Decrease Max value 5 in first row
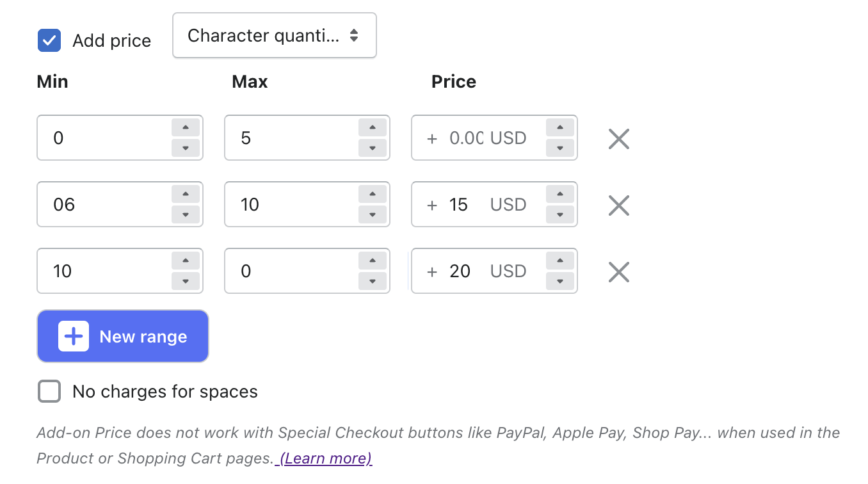Viewport: 868px width, 484px height. (x=373, y=149)
